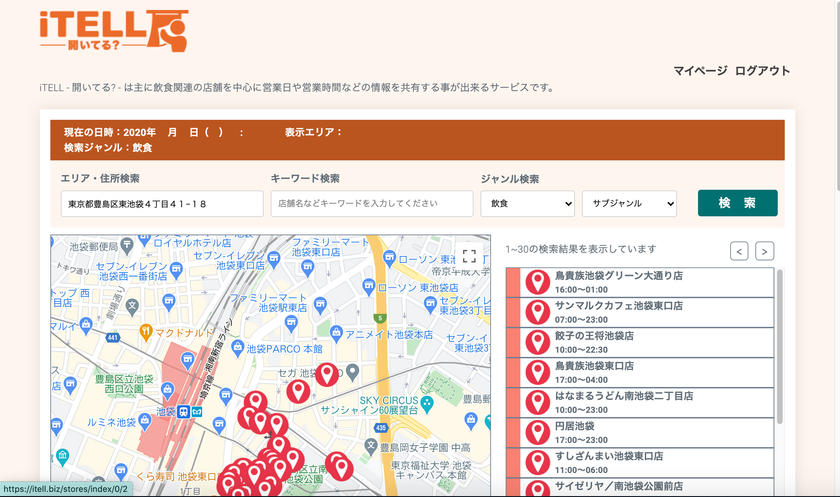Click the ファミリーマート 池袋駅東店 map icon
840x497 pixels.
[320, 305]
